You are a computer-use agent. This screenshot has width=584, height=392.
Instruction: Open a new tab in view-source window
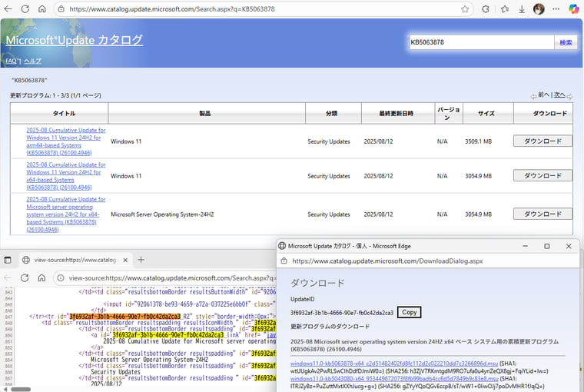(x=141, y=260)
